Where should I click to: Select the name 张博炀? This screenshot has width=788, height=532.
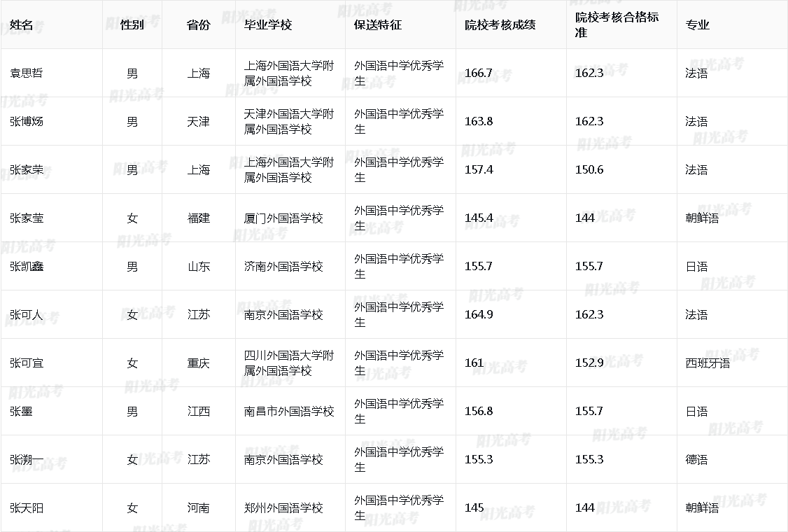(x=26, y=121)
